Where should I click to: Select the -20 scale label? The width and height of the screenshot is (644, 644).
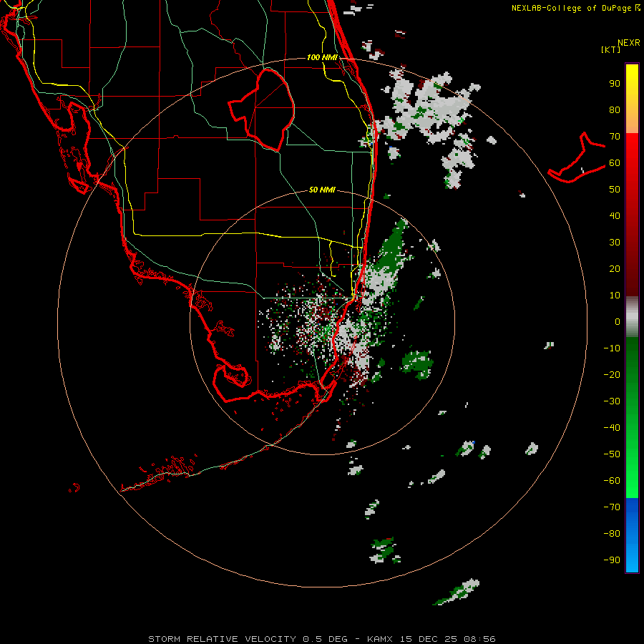(x=612, y=374)
